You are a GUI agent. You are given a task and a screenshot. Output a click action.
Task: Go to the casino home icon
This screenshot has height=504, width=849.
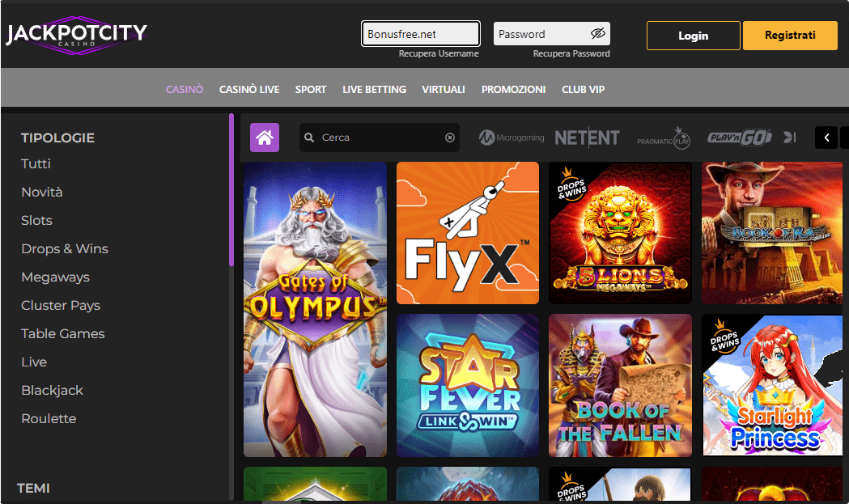pos(265,138)
